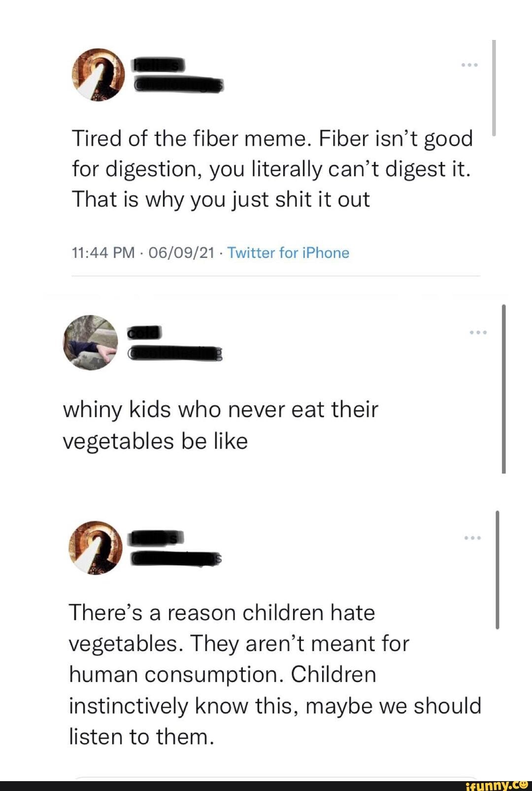This screenshot has height=791, width=532.
Task: Click the 11:44 PM timestamp text
Action: pyautogui.click(x=102, y=252)
